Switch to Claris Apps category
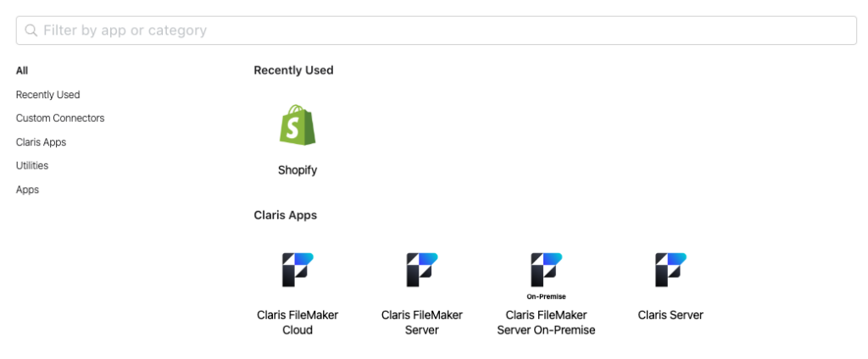Screen dimensions: 868x359 pyautogui.click(x=41, y=142)
